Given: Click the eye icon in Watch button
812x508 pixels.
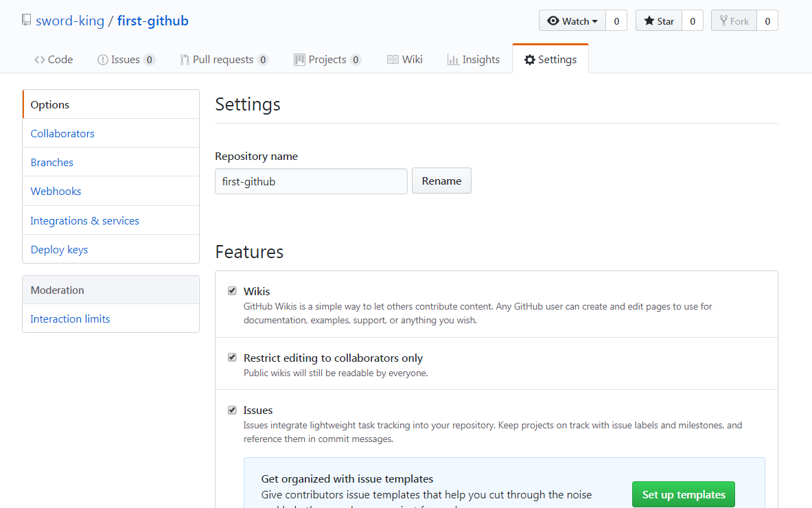Looking at the screenshot, I should [x=553, y=21].
